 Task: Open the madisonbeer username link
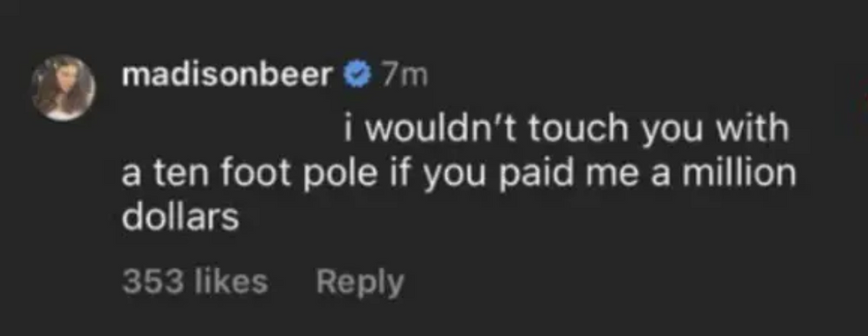pos(228,76)
